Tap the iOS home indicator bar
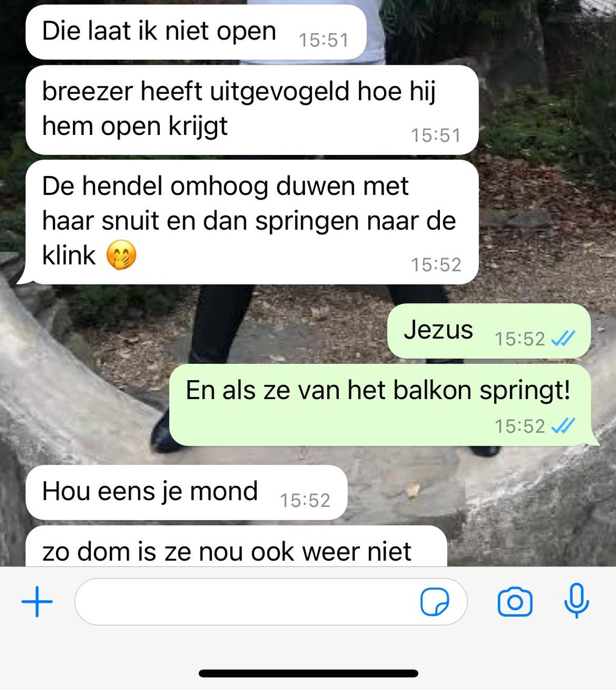Image resolution: width=616 pixels, height=690 pixels. [x=309, y=673]
